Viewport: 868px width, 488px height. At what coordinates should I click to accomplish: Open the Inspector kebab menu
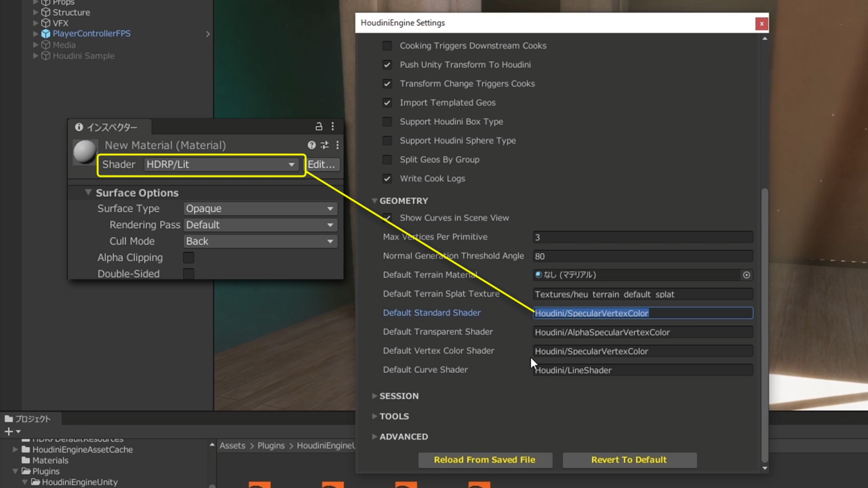click(x=332, y=127)
